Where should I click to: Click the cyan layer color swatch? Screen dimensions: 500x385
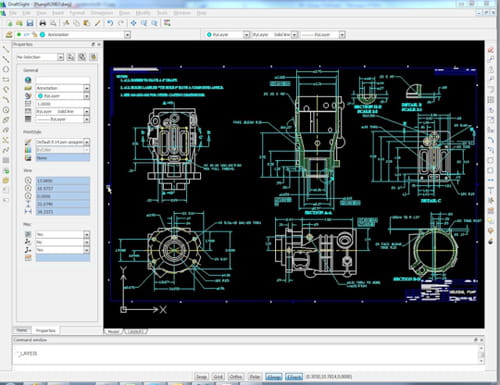(42, 35)
